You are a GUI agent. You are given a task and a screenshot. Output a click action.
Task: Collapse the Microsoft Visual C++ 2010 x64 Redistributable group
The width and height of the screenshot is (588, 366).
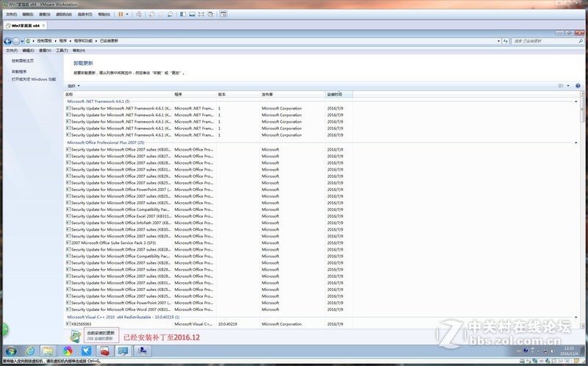(x=576, y=317)
